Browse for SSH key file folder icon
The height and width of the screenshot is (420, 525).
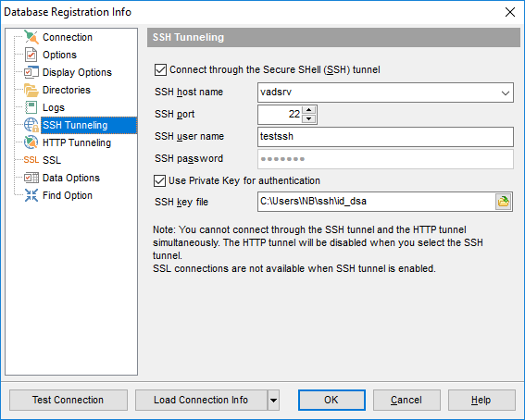(x=503, y=202)
